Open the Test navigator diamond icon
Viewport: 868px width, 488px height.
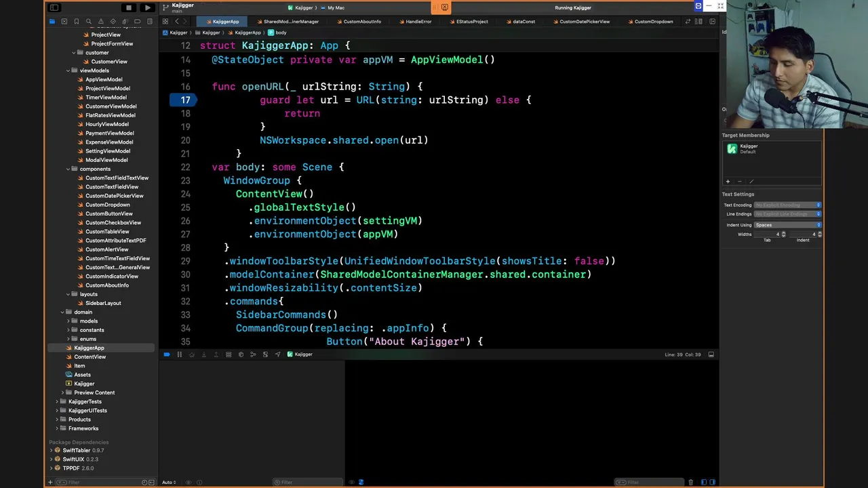coord(113,22)
